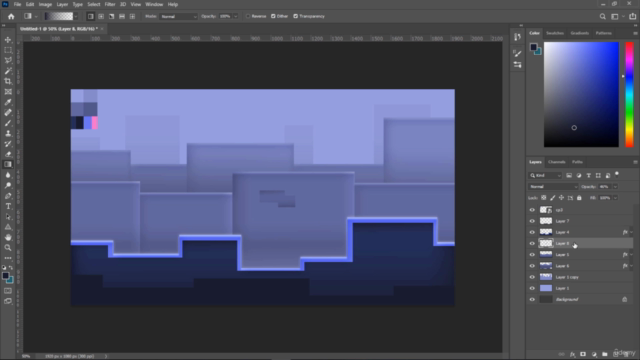The width and height of the screenshot is (640, 360).
Task: Open the options bar Opacity dropdown arrow
Action: (x=236, y=16)
